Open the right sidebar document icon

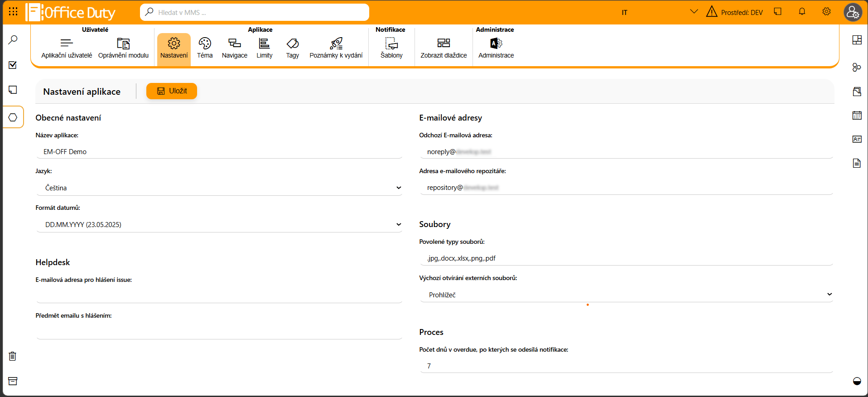click(x=857, y=163)
